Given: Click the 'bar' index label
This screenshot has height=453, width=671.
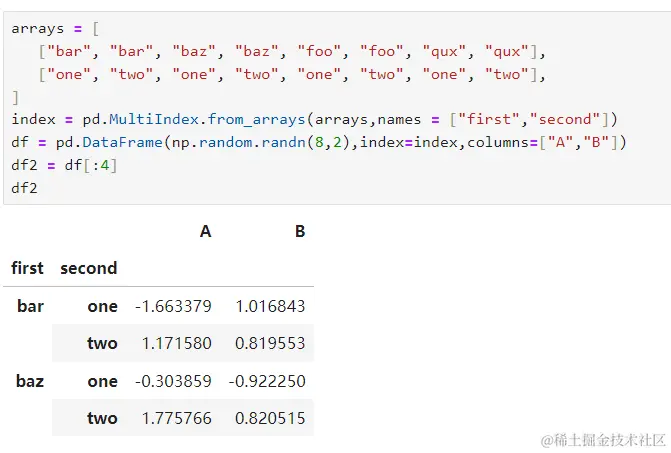Looking at the screenshot, I should [x=30, y=306].
